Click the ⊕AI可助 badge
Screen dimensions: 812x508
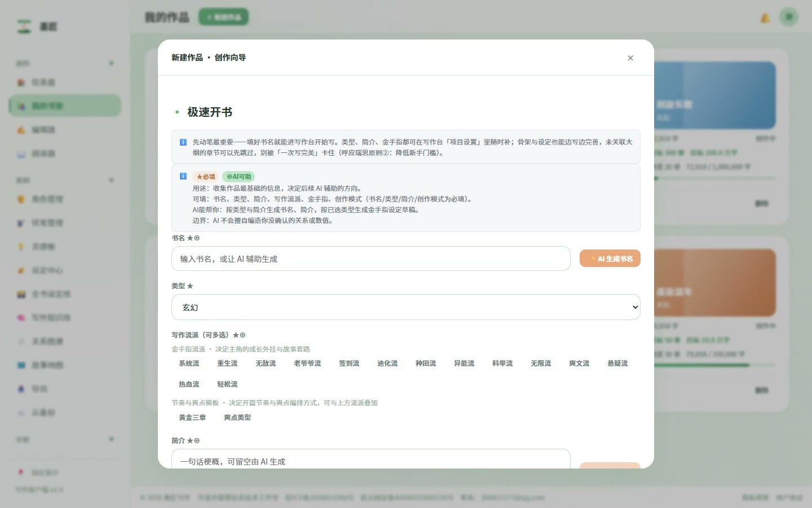click(239, 177)
